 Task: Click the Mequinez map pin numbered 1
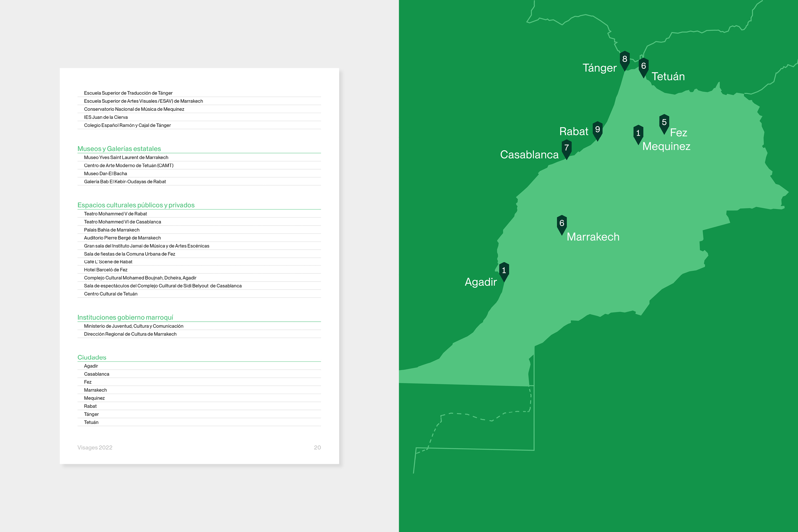[638, 134]
